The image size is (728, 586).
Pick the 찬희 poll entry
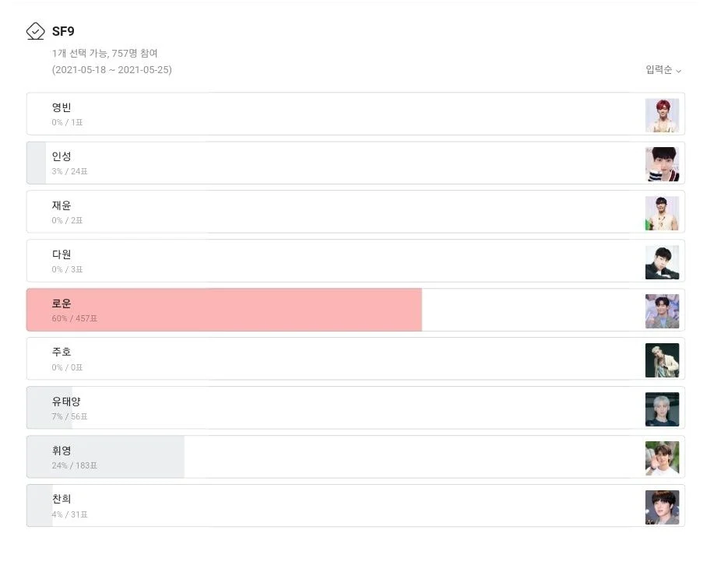[x=356, y=506]
